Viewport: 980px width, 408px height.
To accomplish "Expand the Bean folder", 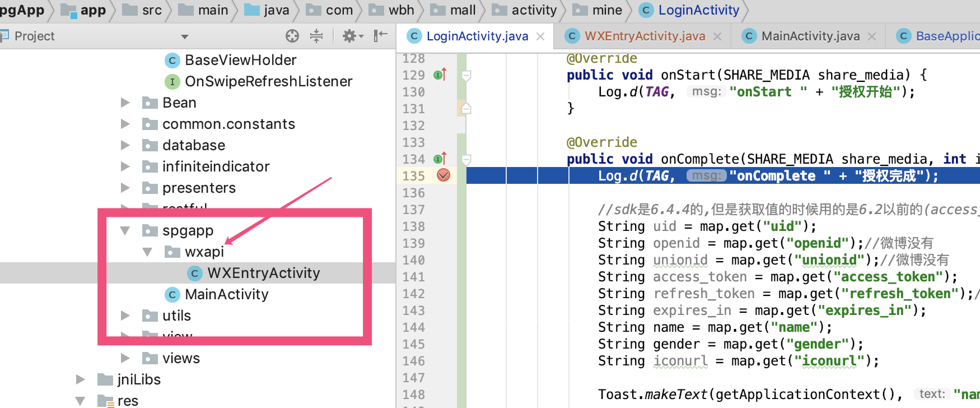I will click(x=125, y=103).
